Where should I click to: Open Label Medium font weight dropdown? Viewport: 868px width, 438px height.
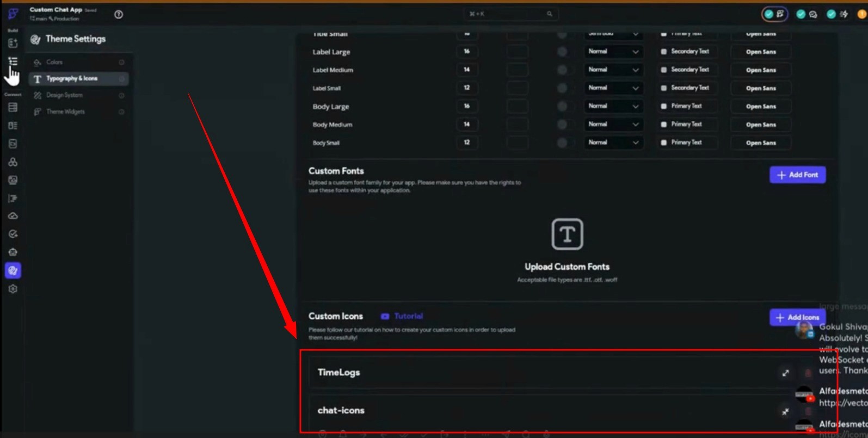[x=613, y=70]
